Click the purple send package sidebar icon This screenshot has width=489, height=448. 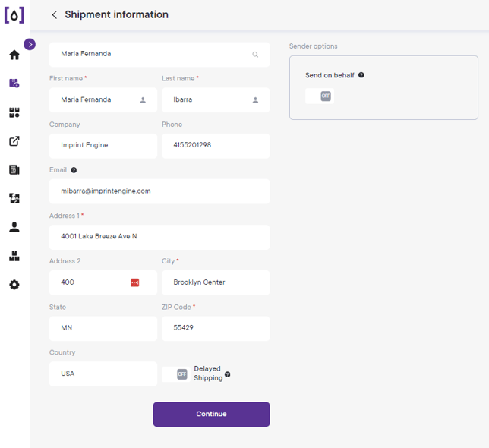click(x=14, y=84)
